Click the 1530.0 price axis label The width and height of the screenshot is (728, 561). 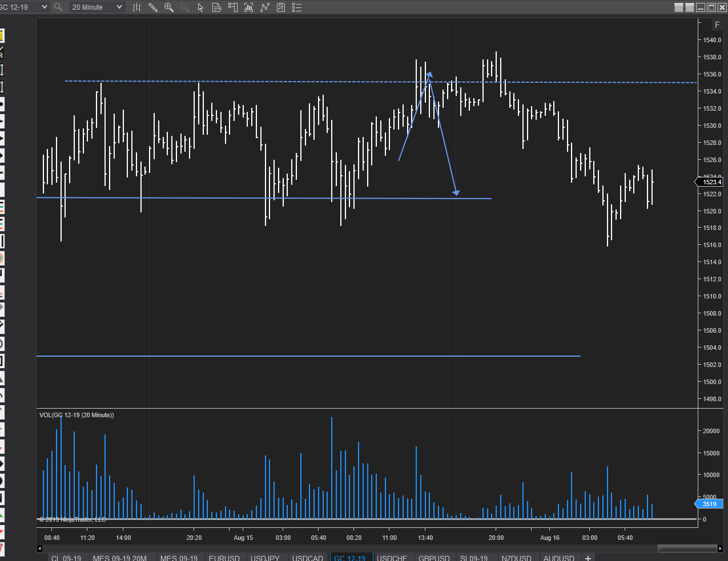point(712,126)
